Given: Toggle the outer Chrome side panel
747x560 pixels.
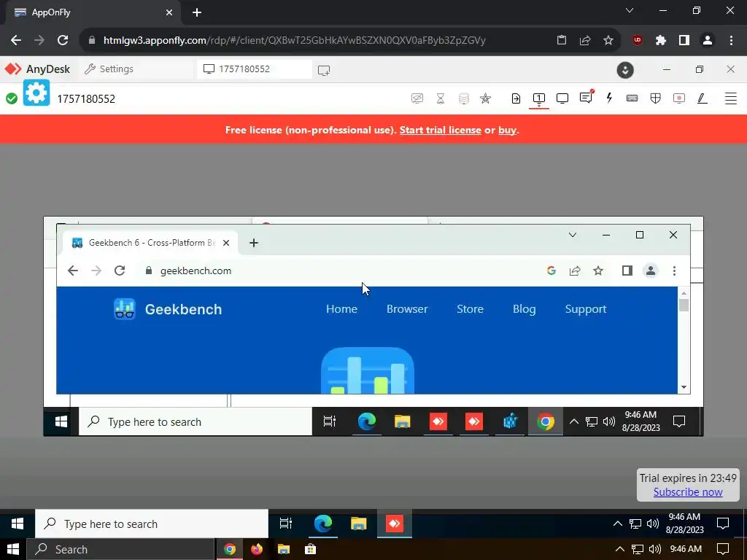Looking at the screenshot, I should pyautogui.click(x=684, y=41).
